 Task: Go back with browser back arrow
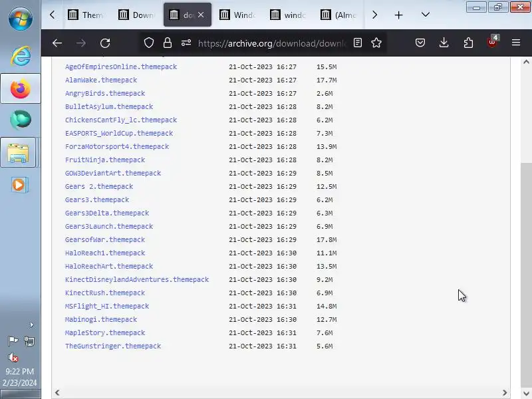point(57,43)
